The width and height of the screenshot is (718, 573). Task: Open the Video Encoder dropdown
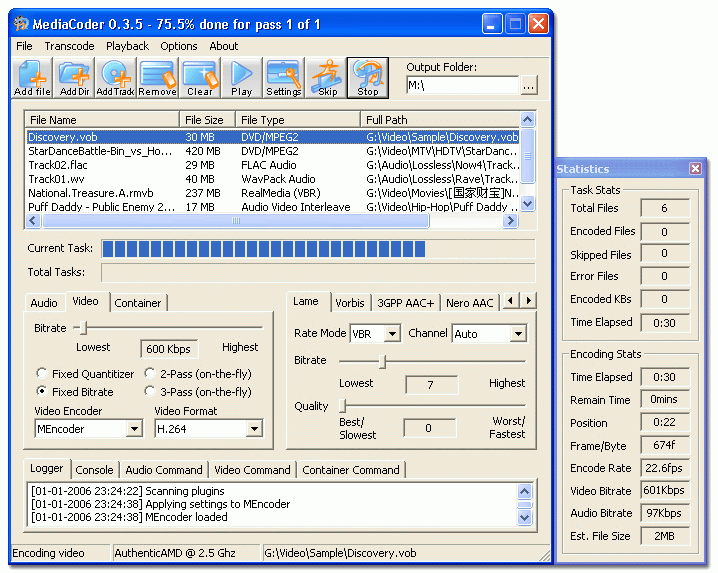(x=134, y=429)
